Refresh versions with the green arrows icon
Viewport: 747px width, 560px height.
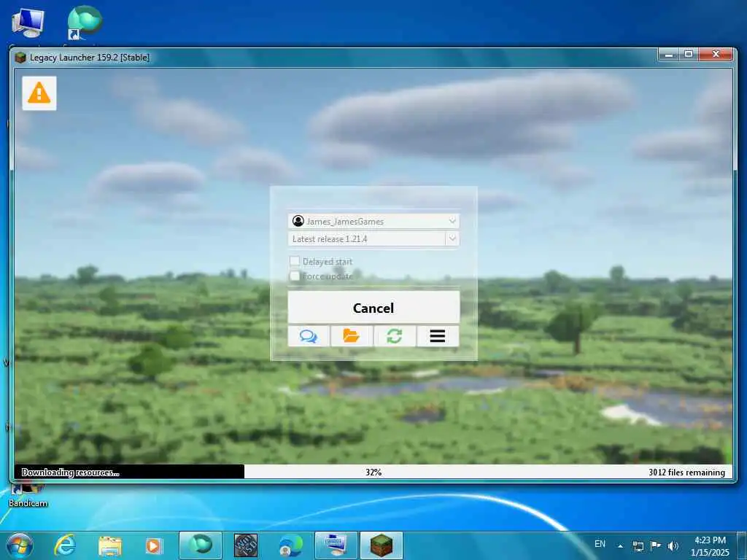coord(395,336)
